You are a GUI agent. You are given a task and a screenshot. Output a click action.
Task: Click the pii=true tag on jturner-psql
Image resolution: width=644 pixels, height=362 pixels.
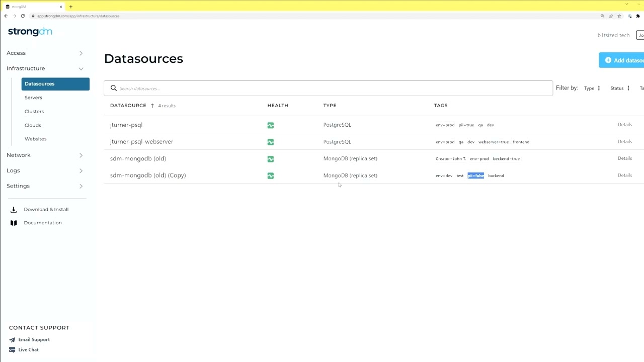466,125
